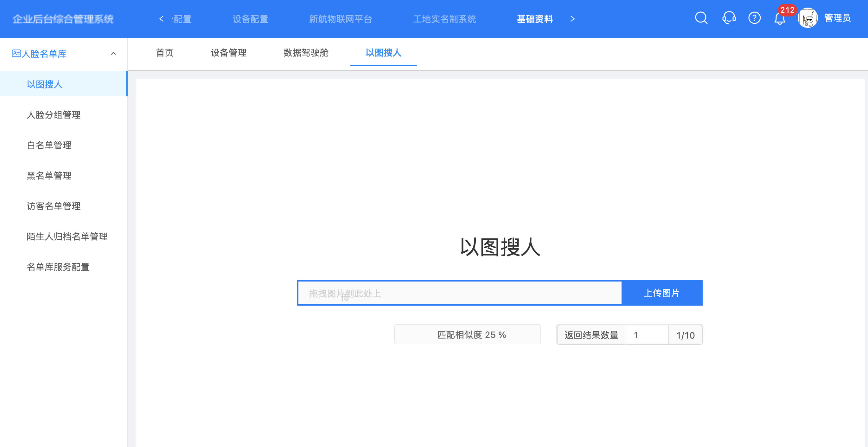Image resolution: width=868 pixels, height=447 pixels.
Task: Open 以图搜人 in sidebar
Action: [64, 84]
